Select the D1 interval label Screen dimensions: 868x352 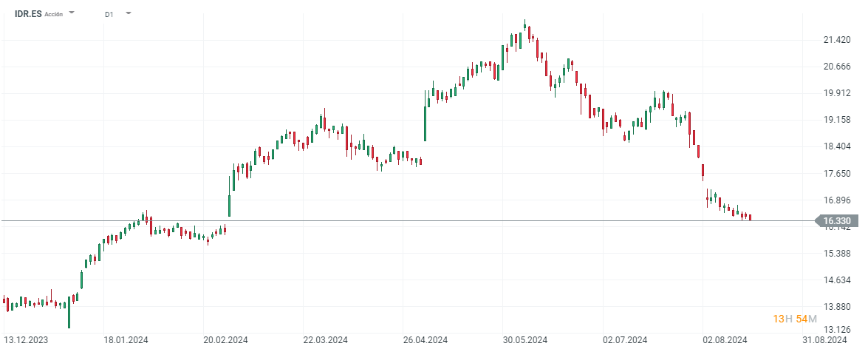pos(109,14)
